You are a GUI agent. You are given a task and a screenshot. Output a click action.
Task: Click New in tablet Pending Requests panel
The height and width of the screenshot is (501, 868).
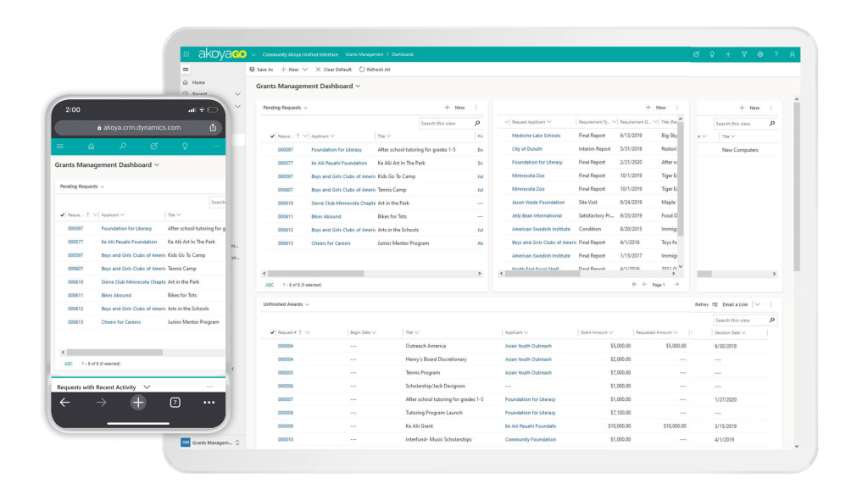pos(455,108)
